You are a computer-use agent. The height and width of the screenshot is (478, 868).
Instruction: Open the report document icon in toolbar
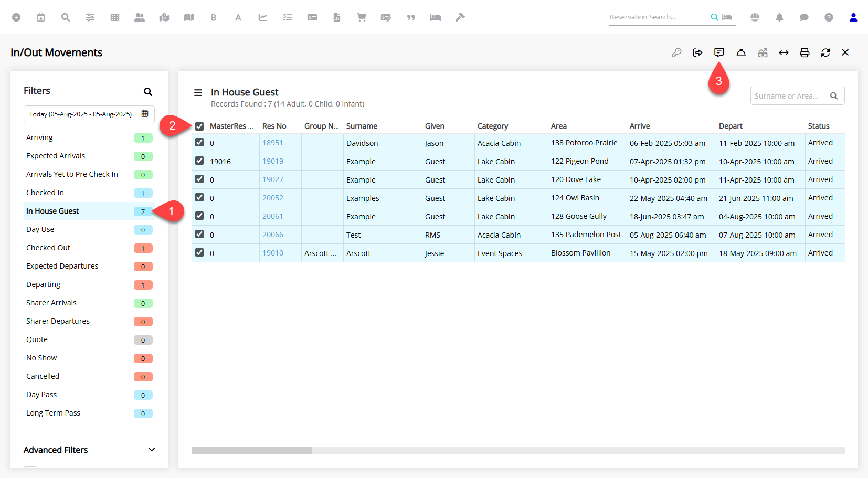point(337,17)
